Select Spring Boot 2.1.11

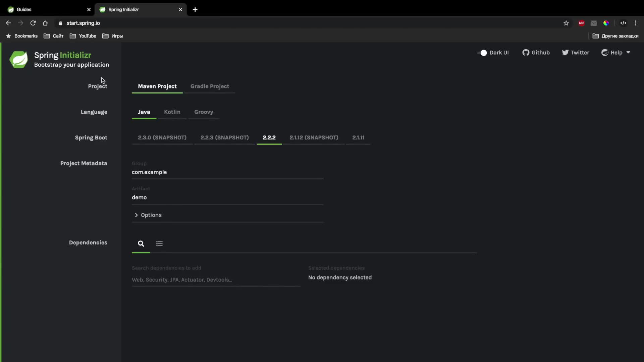pyautogui.click(x=358, y=137)
